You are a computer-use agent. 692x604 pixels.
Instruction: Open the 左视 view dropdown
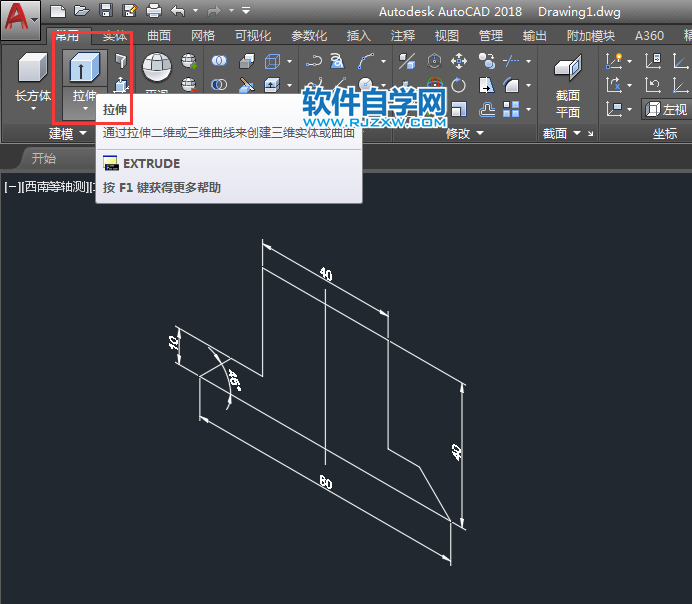666,109
